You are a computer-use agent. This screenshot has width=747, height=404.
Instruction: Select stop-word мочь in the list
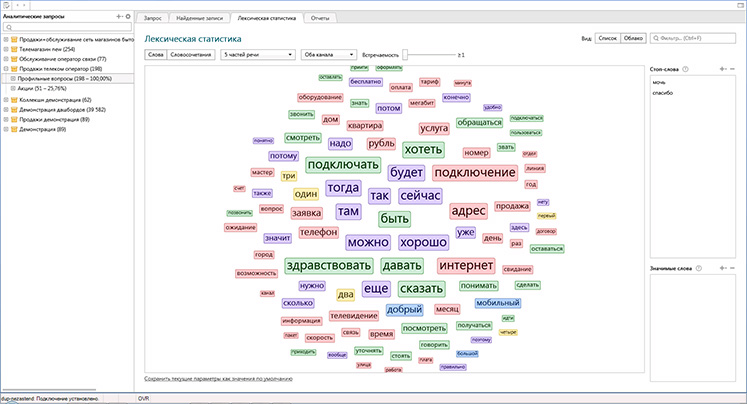click(659, 83)
